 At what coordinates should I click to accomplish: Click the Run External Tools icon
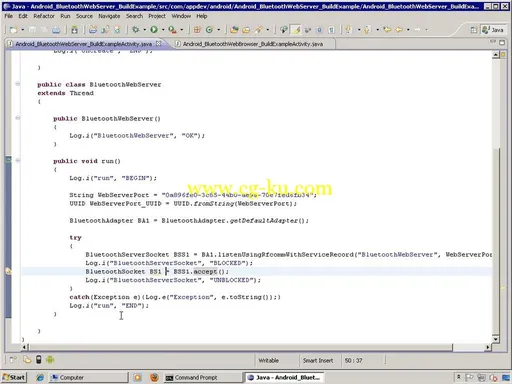pyautogui.click(x=172, y=30)
